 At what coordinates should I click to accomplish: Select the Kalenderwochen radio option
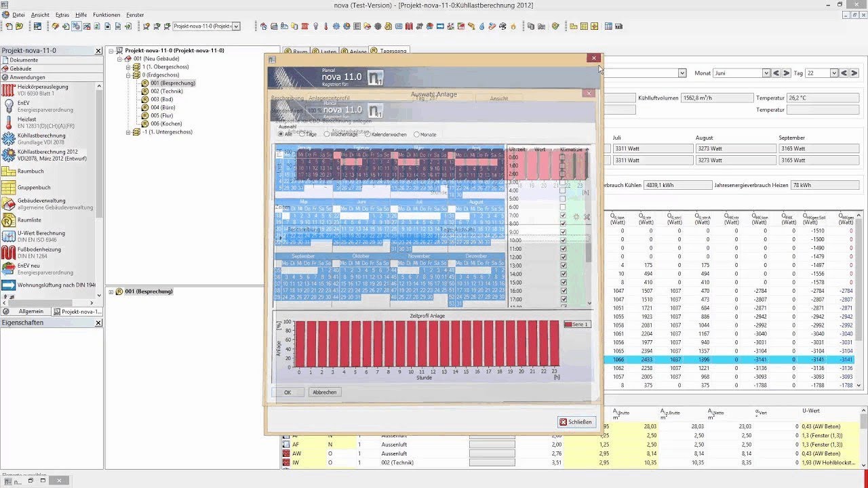(366, 134)
